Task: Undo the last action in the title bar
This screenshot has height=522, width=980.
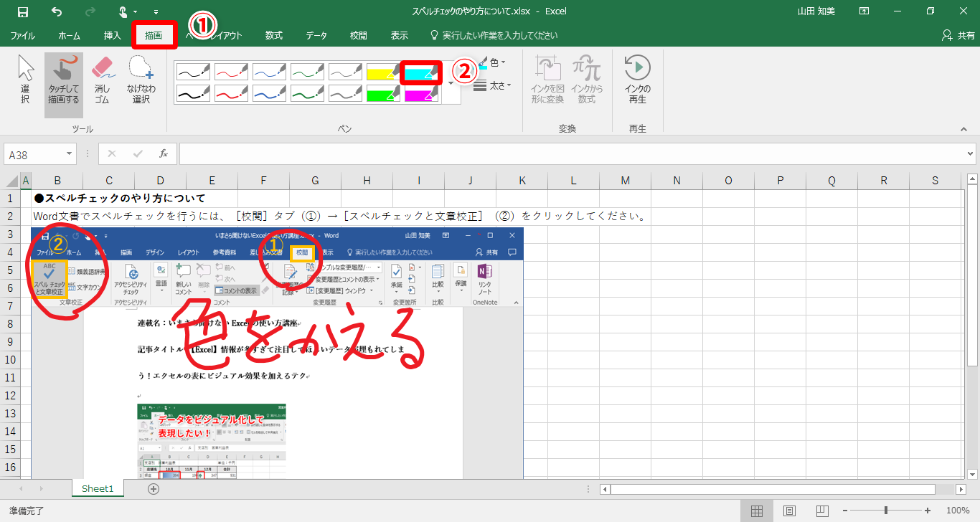Action: [x=57, y=11]
